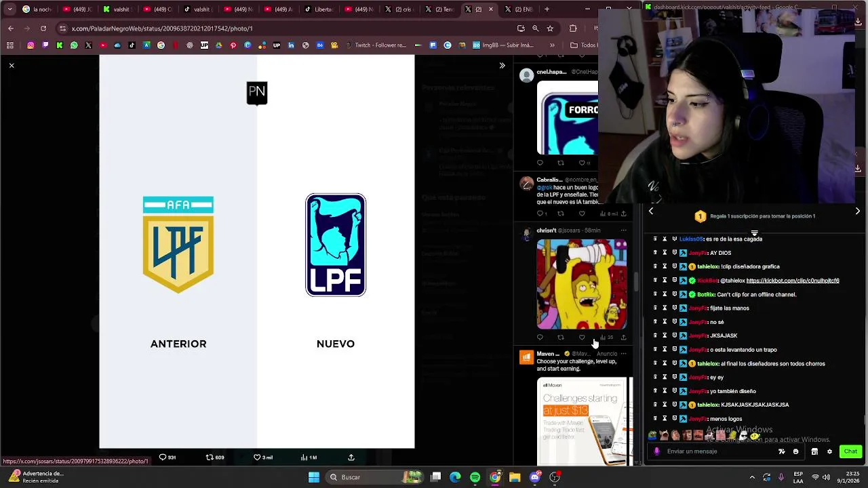
Task: Repost the photo tweet (609)
Action: click(x=215, y=457)
